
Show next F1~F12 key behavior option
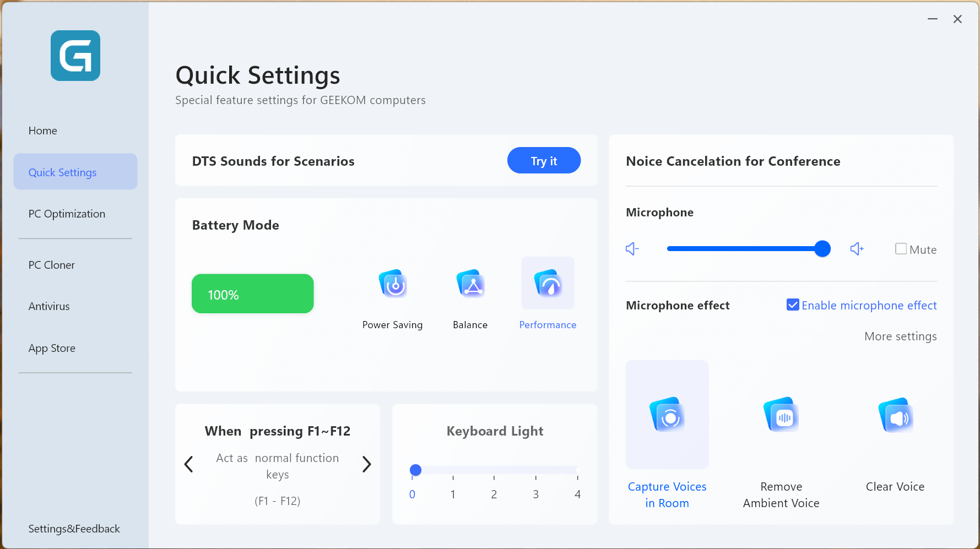point(367,464)
